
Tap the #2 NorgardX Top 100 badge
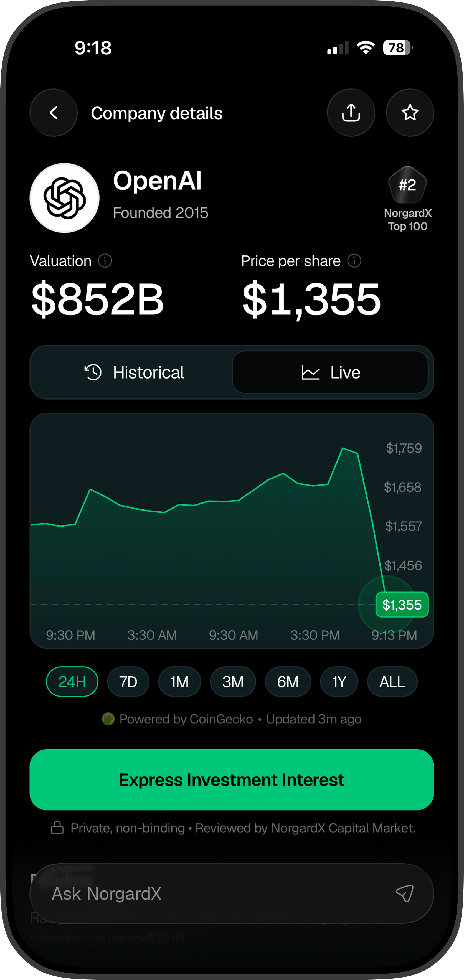tap(408, 199)
